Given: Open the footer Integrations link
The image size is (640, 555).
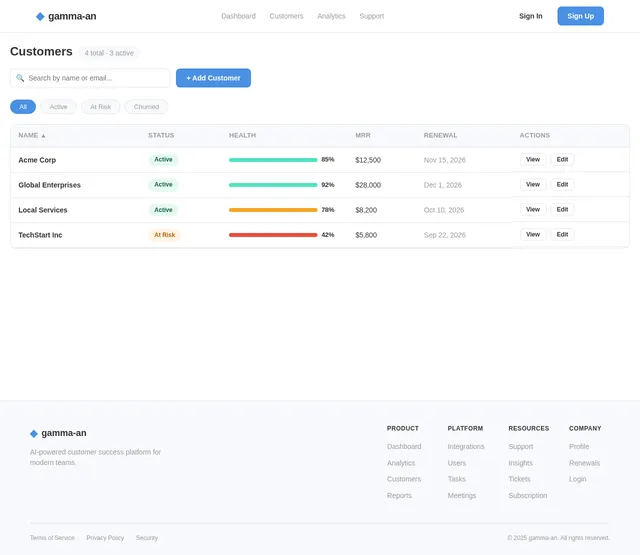Looking at the screenshot, I should pyautogui.click(x=466, y=446).
